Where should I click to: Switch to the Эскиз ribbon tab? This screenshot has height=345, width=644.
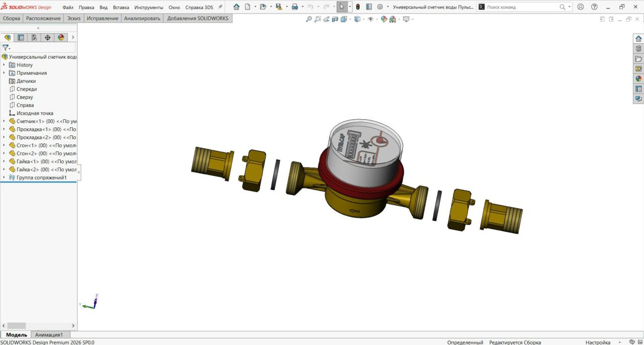point(73,18)
